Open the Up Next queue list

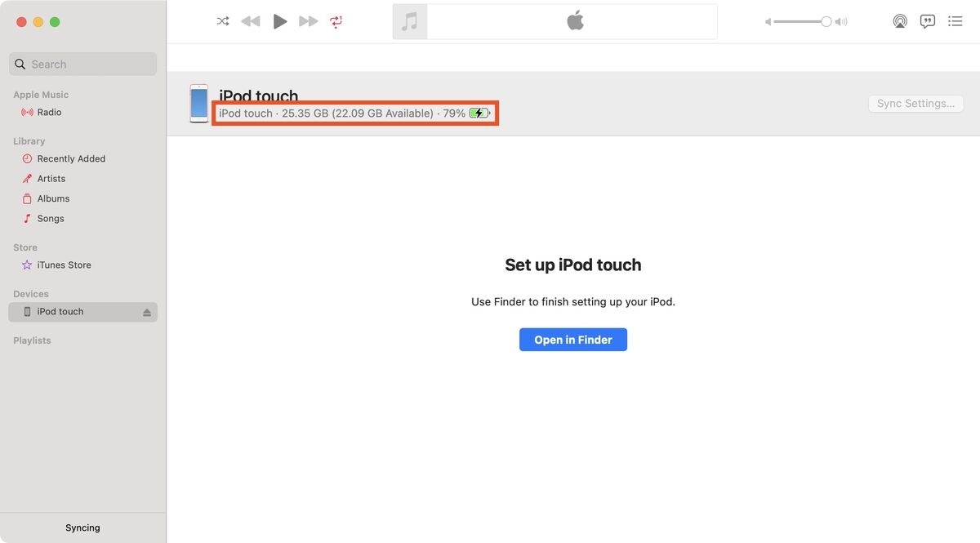pyautogui.click(x=955, y=21)
